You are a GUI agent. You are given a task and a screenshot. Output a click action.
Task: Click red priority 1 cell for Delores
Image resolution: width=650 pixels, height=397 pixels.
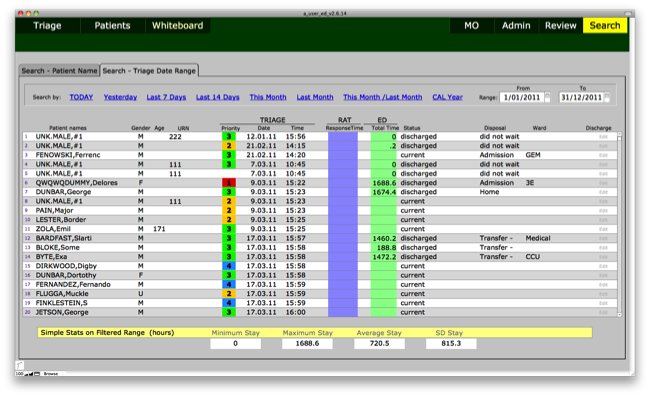click(x=229, y=183)
